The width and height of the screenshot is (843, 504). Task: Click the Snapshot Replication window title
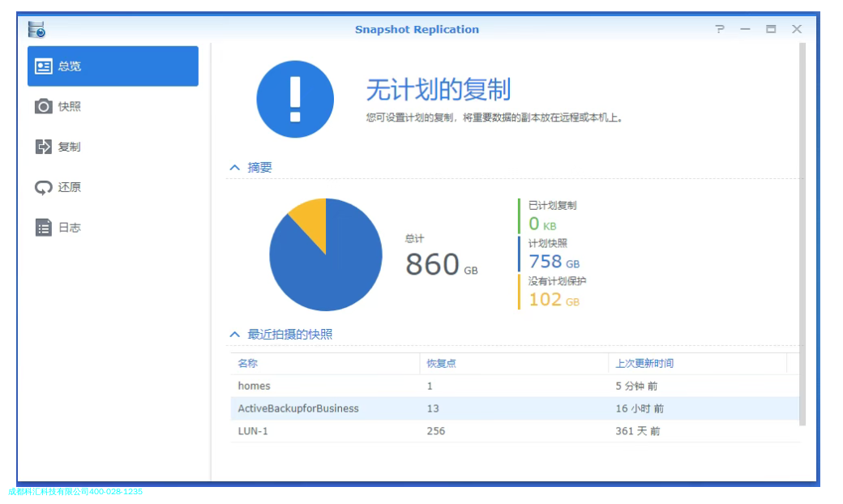[417, 29]
